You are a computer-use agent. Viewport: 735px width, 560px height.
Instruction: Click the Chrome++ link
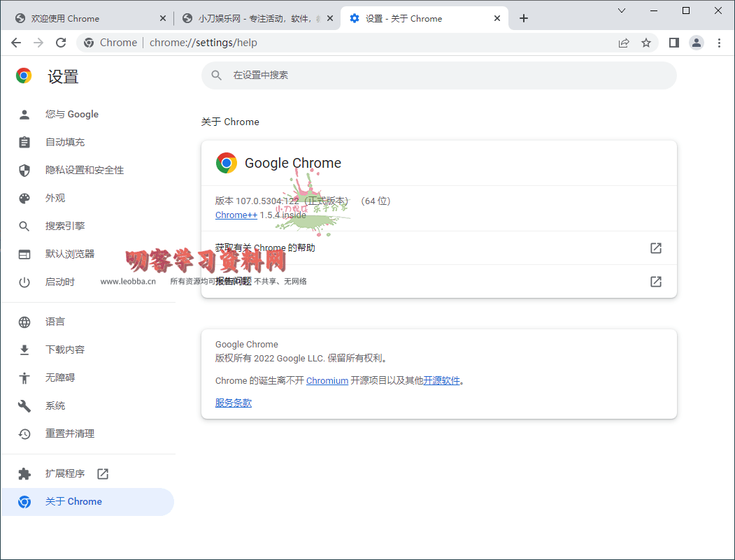tap(236, 215)
